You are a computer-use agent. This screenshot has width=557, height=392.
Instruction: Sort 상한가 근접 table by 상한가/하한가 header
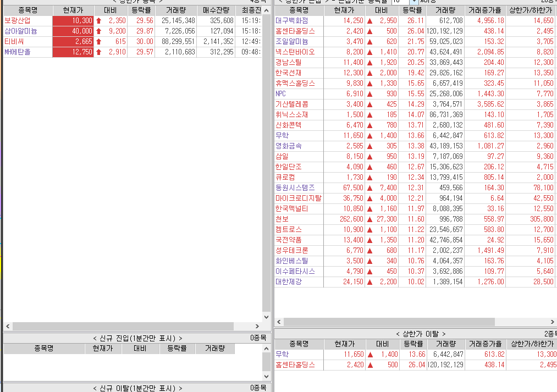coord(531,10)
